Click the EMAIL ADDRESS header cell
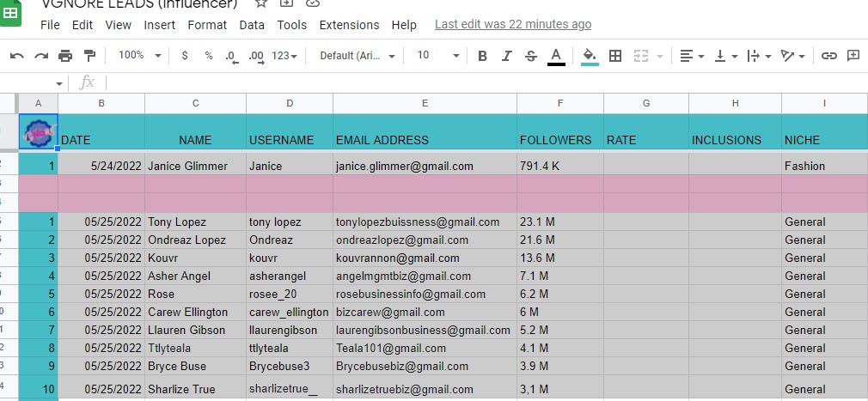 pos(425,131)
